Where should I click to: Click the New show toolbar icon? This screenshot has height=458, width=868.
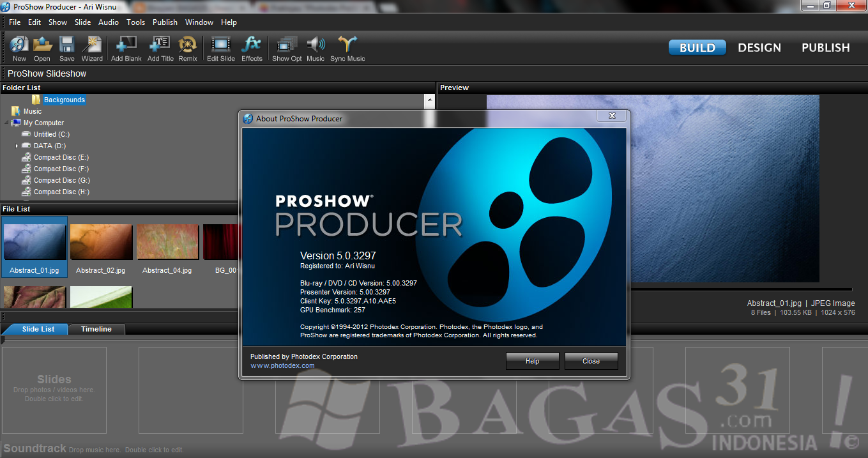pyautogui.click(x=19, y=49)
